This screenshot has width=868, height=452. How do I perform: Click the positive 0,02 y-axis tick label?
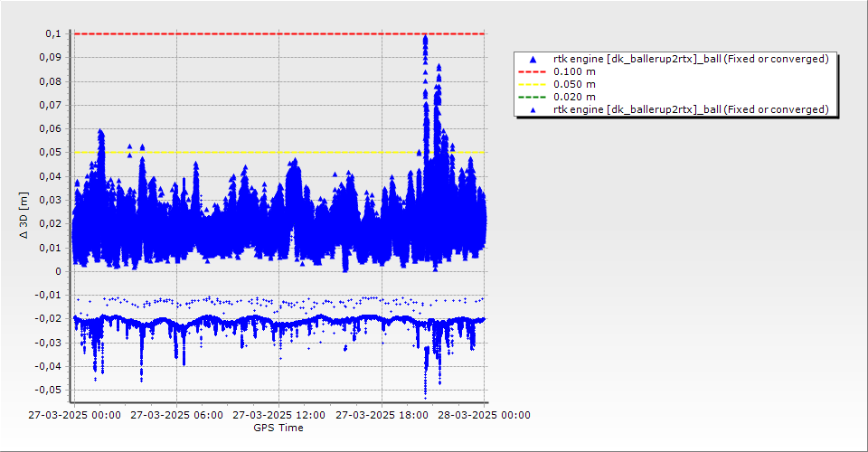pyautogui.click(x=51, y=224)
